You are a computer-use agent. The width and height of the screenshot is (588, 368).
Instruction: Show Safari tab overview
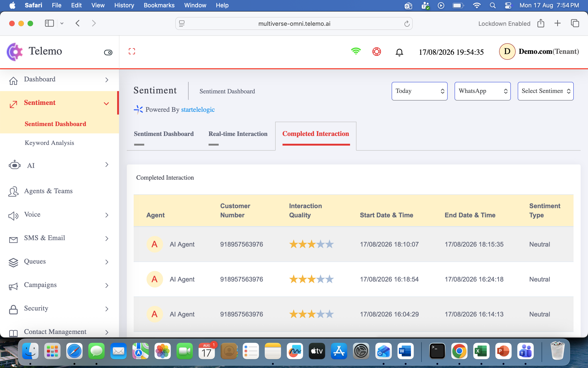575,23
